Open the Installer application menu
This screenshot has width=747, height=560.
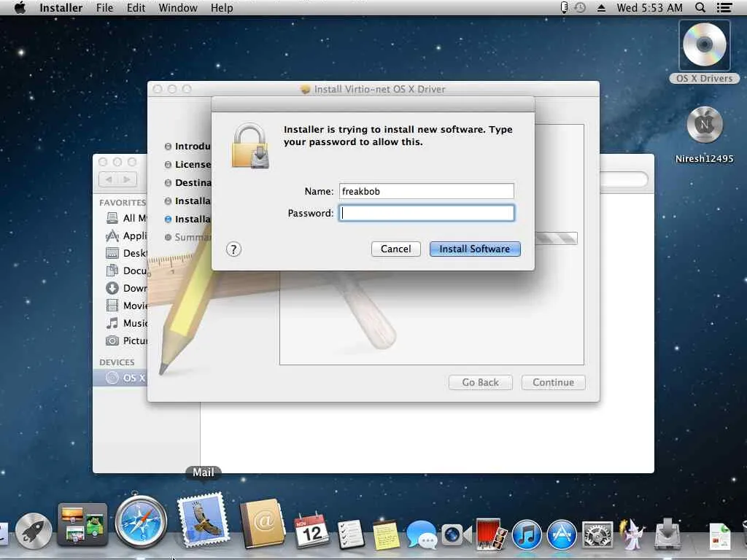click(61, 7)
